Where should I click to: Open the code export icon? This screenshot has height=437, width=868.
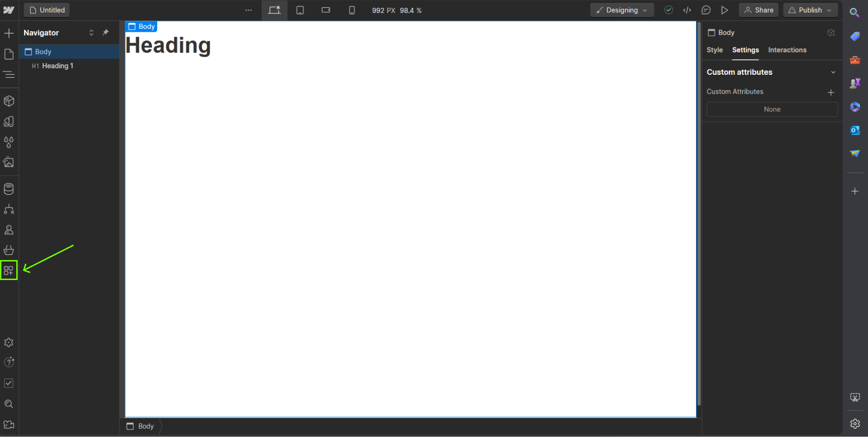[x=687, y=10]
